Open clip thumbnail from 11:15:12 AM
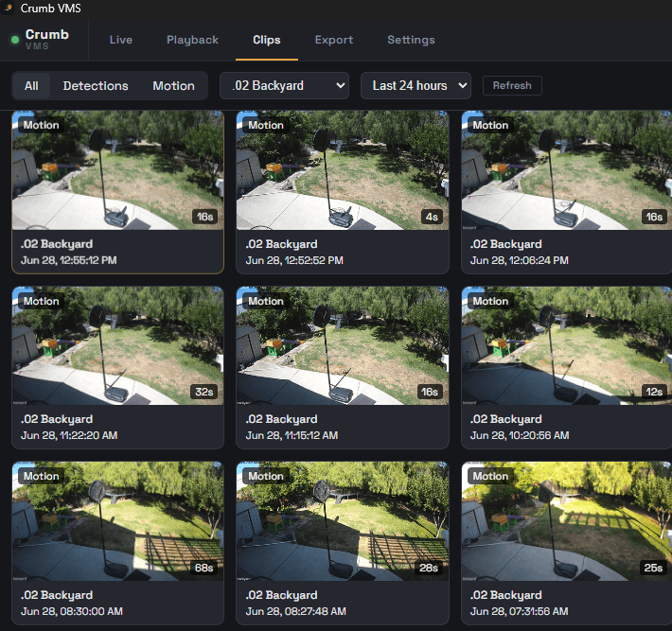The height and width of the screenshot is (631, 672). [343, 345]
